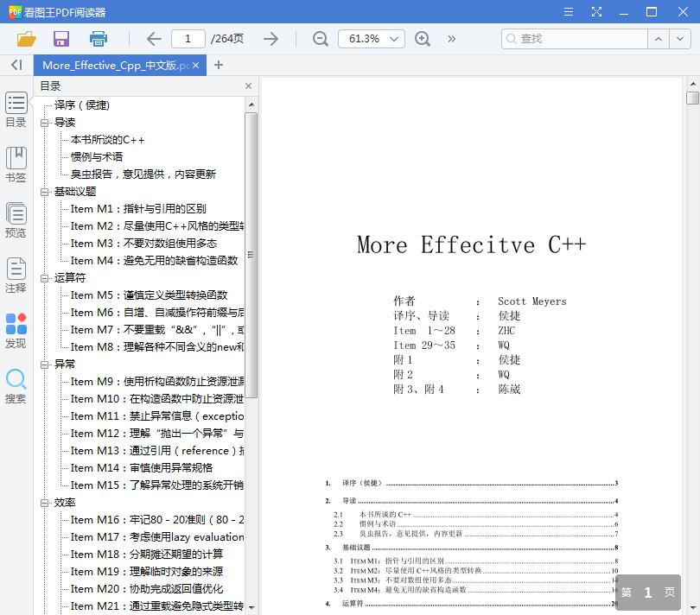Open the hamburger main menu
This screenshot has width=700, height=615.
(569, 12)
